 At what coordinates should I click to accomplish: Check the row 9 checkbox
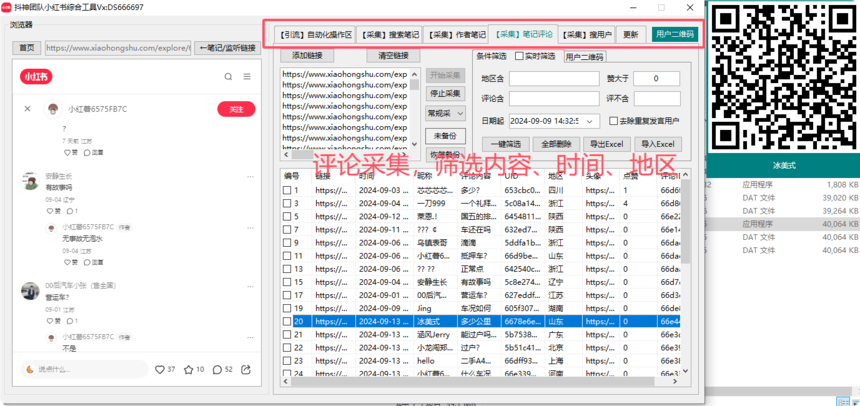click(286, 243)
